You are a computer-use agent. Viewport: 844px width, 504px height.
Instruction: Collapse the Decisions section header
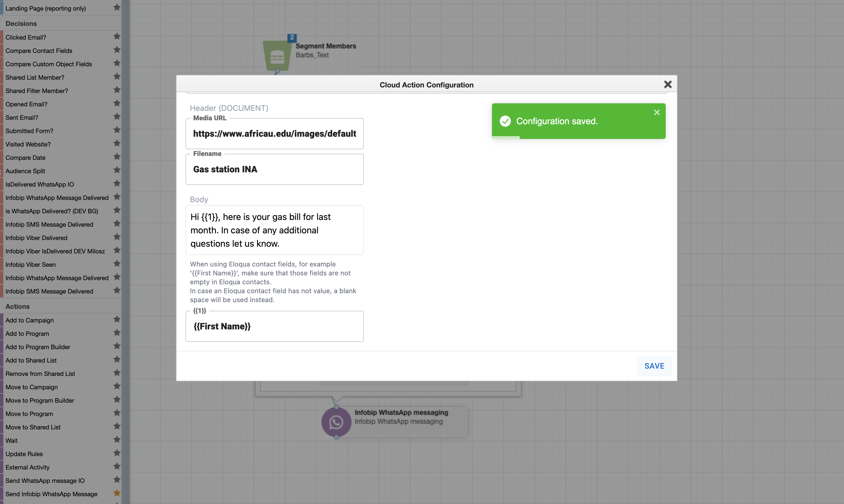tap(21, 23)
